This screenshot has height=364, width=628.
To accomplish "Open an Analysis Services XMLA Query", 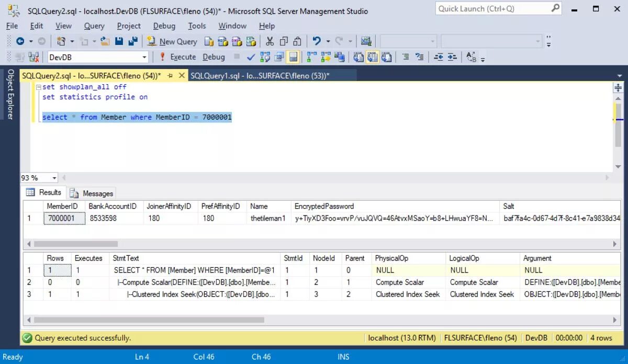I will 251,41.
